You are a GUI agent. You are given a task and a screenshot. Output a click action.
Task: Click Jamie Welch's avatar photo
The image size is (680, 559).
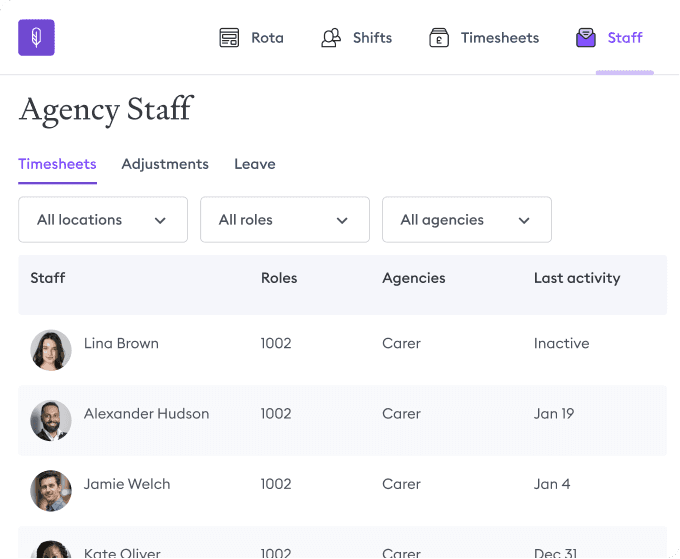point(51,490)
